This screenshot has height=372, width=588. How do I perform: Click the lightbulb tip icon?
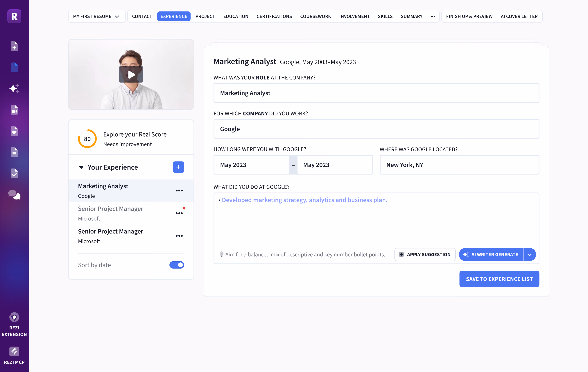(x=221, y=254)
